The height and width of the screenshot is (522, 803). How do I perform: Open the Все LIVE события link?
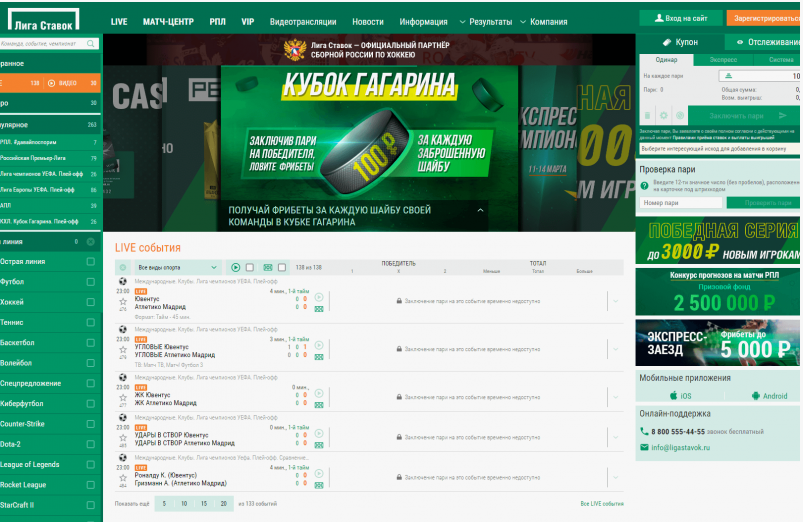[602, 504]
